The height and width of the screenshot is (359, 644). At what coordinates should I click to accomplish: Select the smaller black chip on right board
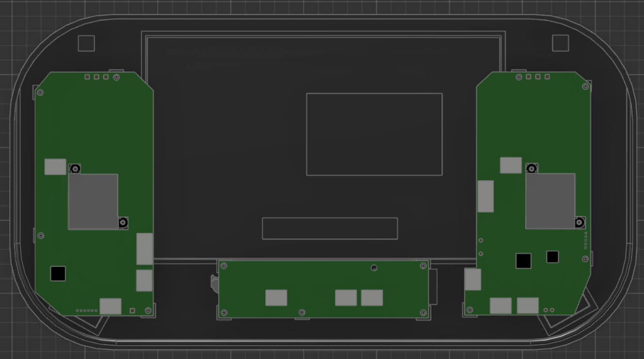[x=552, y=257]
